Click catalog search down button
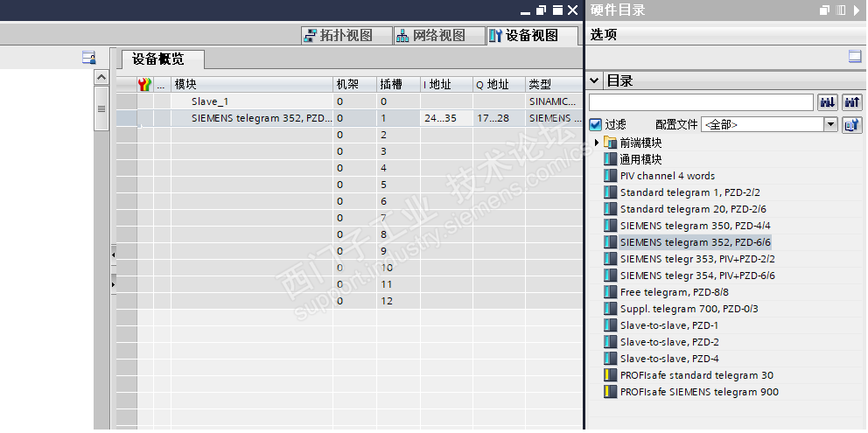Viewport: 868px width, 433px height. pyautogui.click(x=828, y=102)
